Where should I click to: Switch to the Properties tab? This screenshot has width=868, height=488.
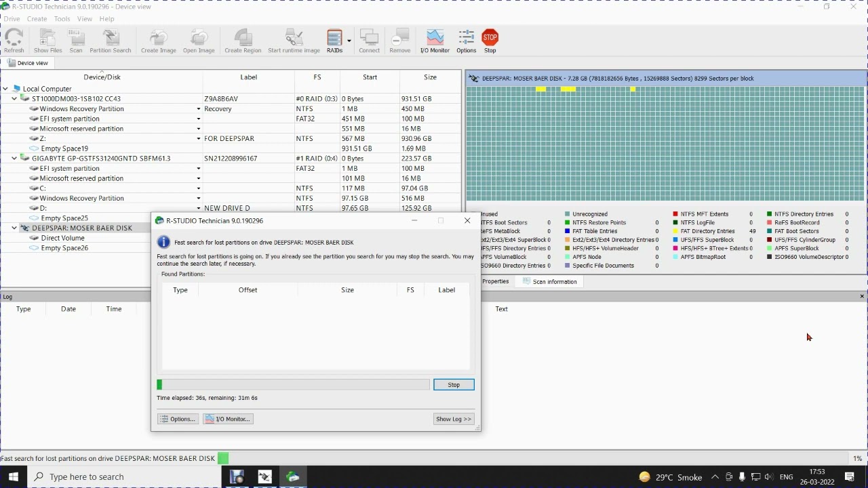pyautogui.click(x=495, y=281)
